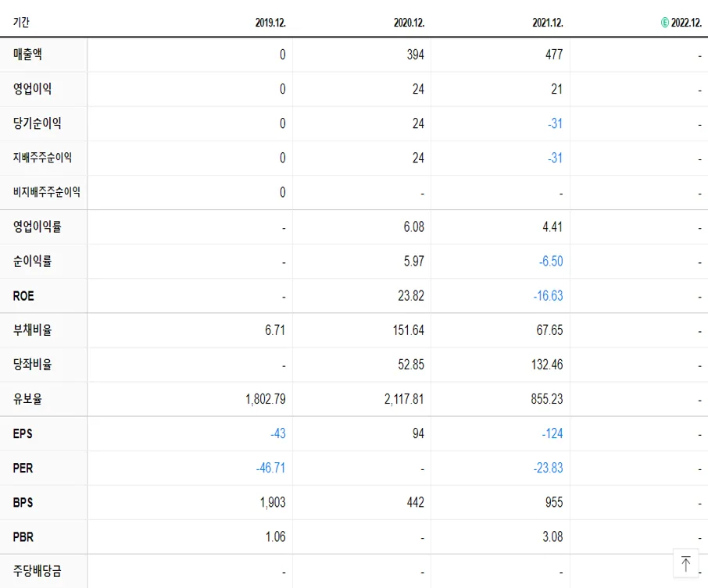Click the 부채비율 row label

[33, 330]
